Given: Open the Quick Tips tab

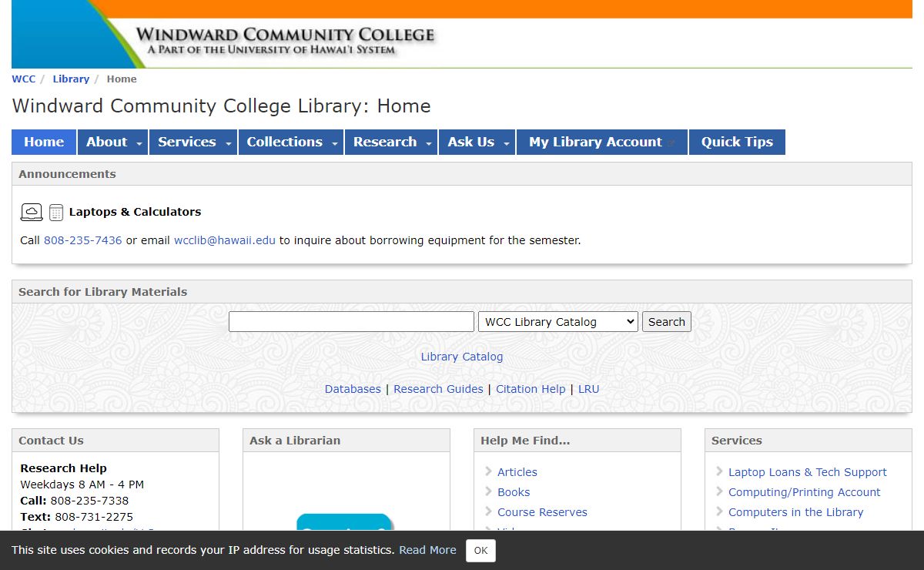Looking at the screenshot, I should (737, 142).
